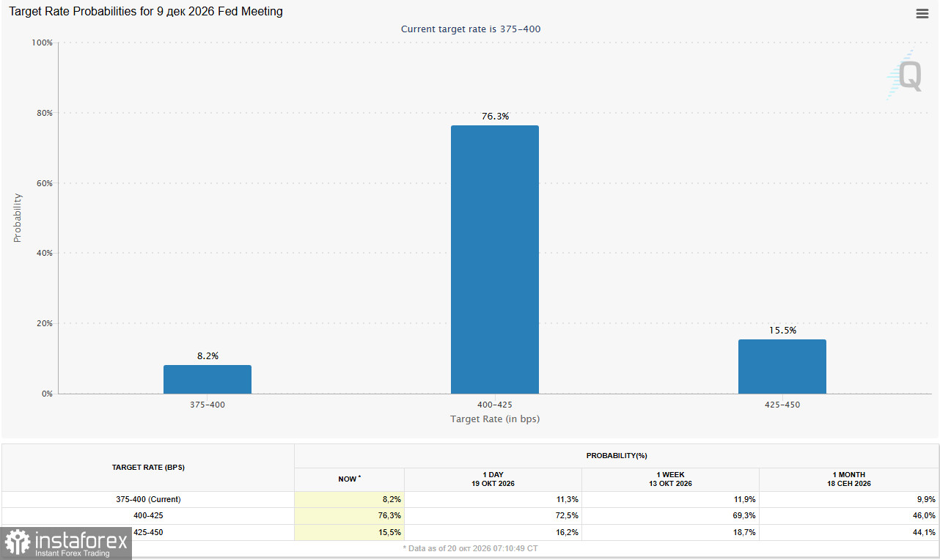Click the chart title mentioning Fed Meeting

pyautogui.click(x=146, y=12)
